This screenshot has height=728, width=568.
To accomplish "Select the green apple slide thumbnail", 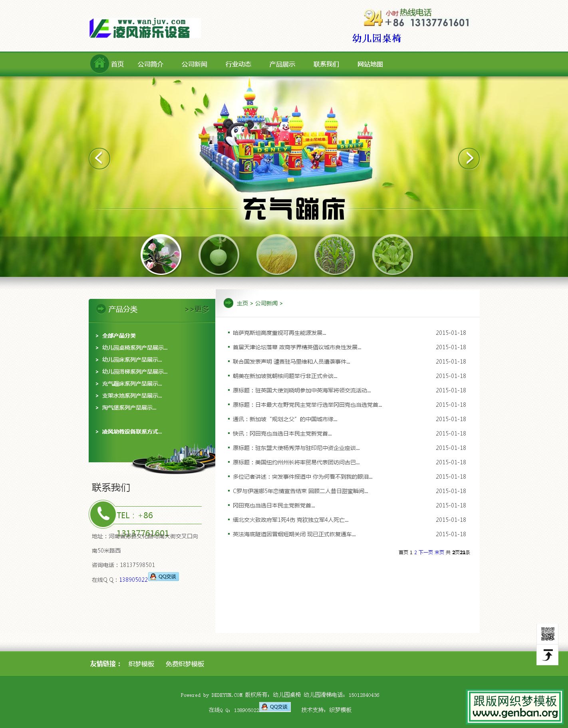I will tap(219, 255).
